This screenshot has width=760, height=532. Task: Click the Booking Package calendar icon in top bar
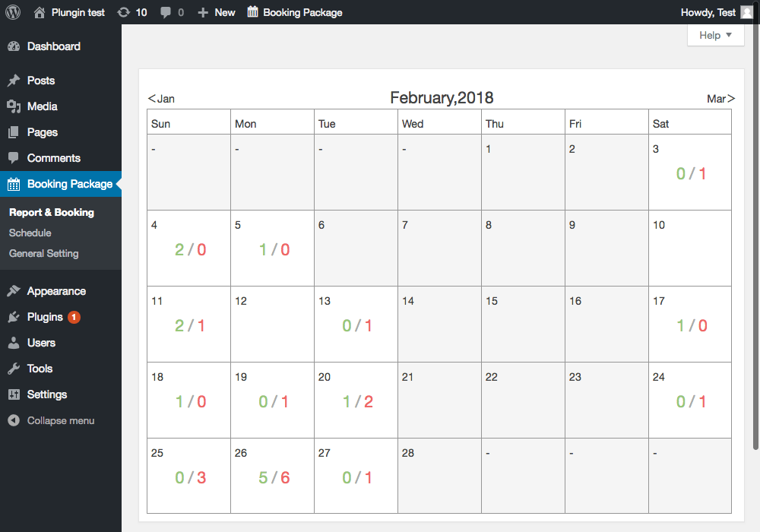[253, 12]
